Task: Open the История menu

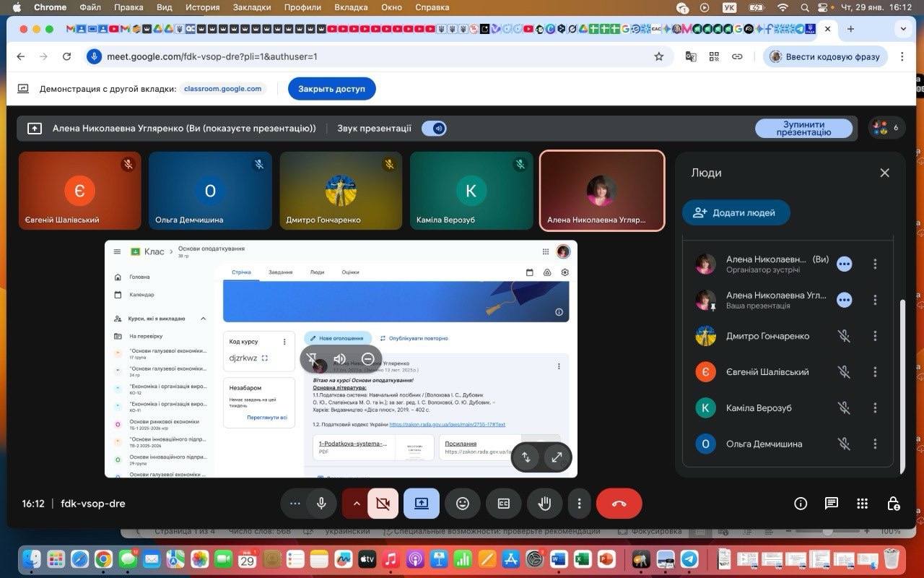Action: [202, 7]
